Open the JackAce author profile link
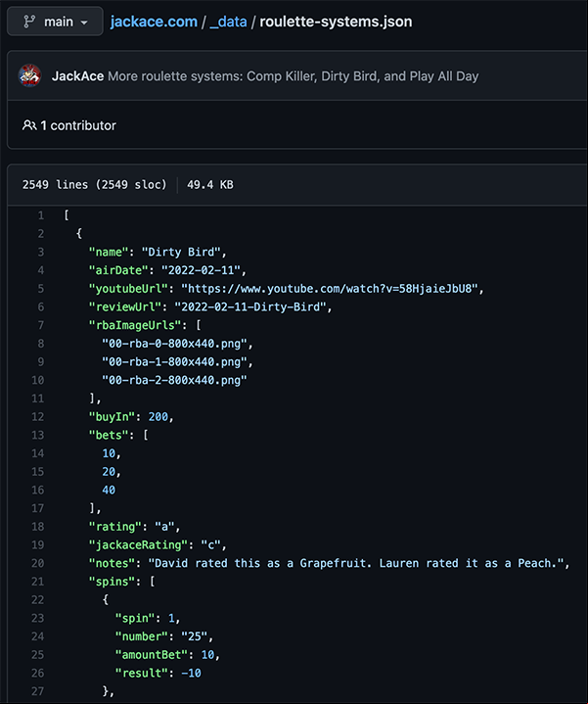This screenshot has width=588, height=704. (x=77, y=76)
